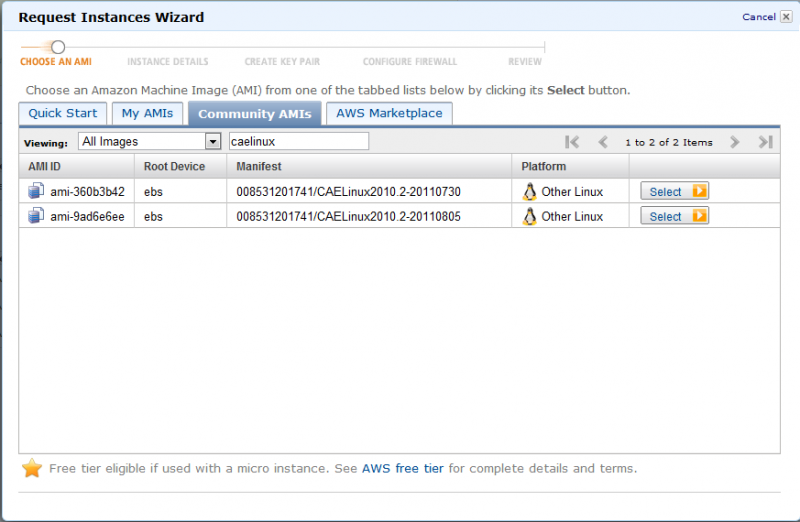Click the Review step label
This screenshot has height=522, width=800.
[525, 62]
